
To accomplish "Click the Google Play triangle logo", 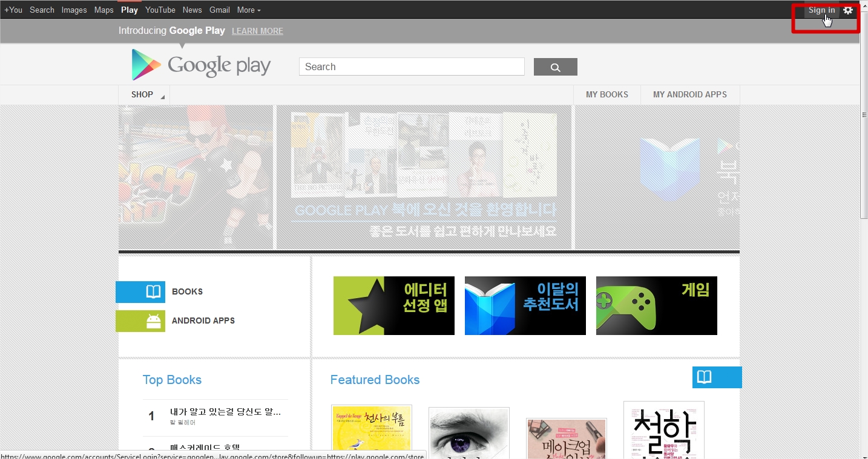I will 146,65.
